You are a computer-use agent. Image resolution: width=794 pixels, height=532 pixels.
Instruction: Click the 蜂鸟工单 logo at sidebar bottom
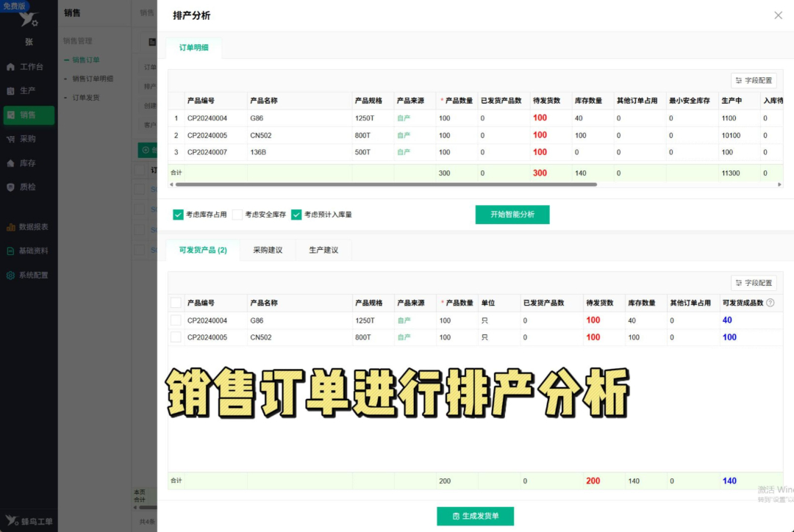click(29, 521)
